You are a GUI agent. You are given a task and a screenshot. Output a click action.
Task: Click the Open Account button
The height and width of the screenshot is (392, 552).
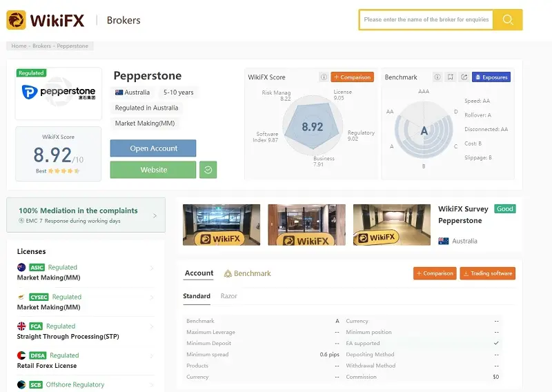coord(153,148)
